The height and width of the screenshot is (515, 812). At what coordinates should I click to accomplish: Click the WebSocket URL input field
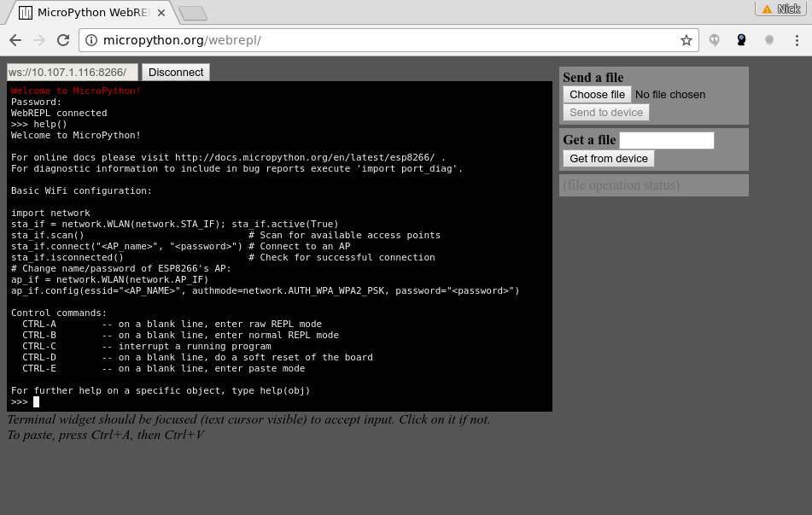point(72,73)
